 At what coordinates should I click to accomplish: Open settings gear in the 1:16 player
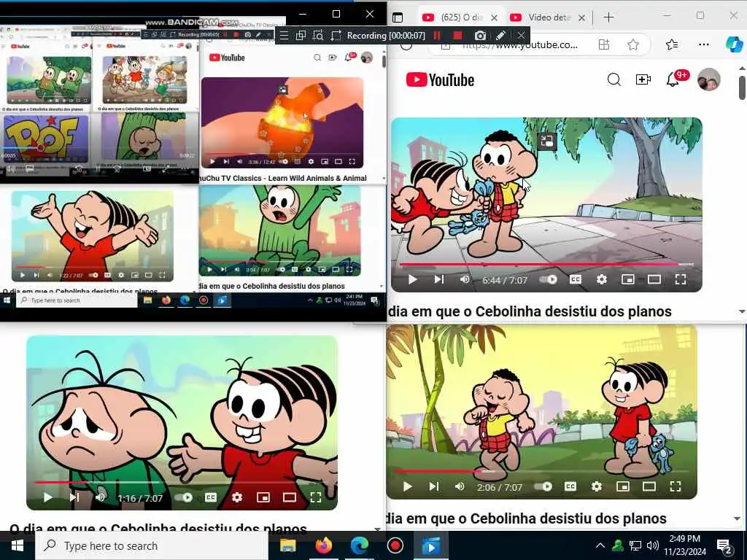237,497
